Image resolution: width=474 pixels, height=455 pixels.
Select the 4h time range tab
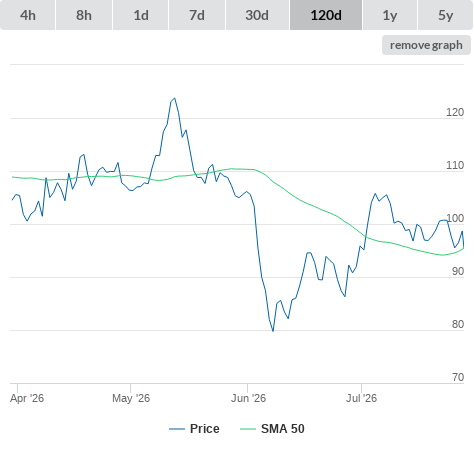click(28, 15)
